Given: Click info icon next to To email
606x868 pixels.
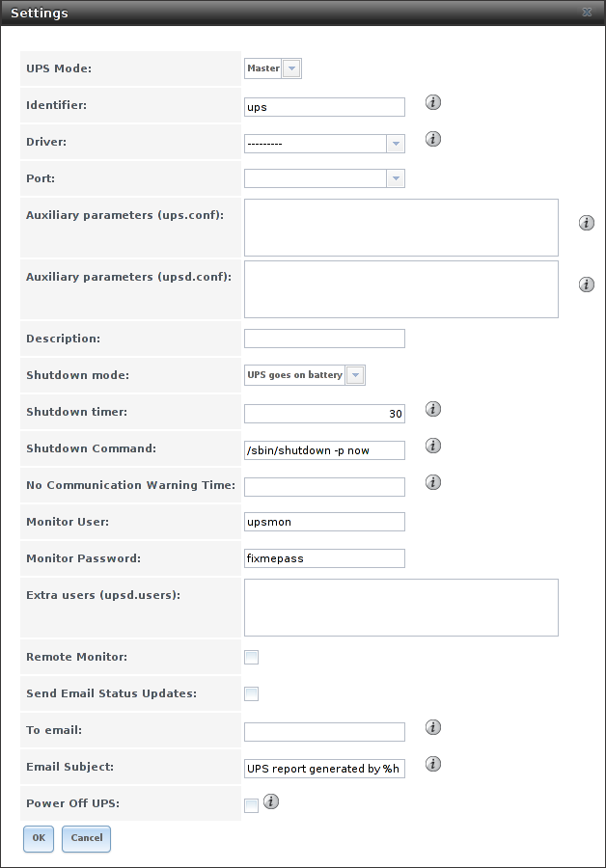Looking at the screenshot, I should pos(433,727).
